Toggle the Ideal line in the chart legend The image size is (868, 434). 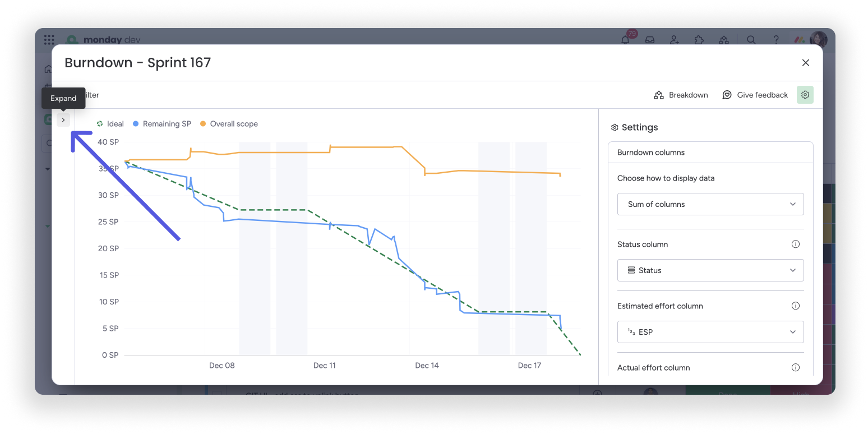(x=110, y=123)
